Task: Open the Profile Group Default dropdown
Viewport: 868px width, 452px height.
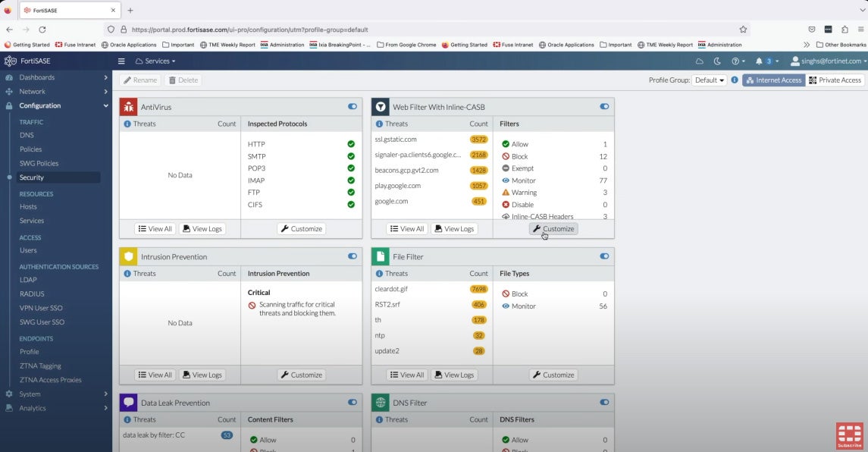Action: coord(709,80)
